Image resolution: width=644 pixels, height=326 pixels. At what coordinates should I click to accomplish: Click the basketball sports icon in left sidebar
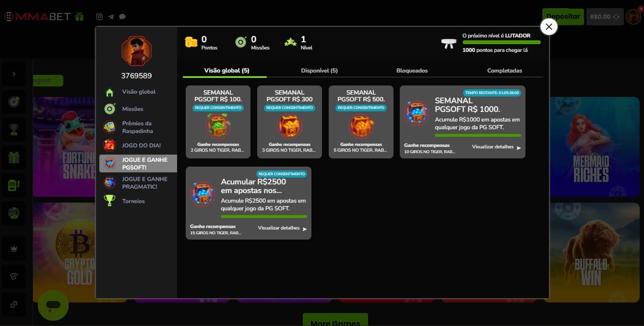point(14,213)
